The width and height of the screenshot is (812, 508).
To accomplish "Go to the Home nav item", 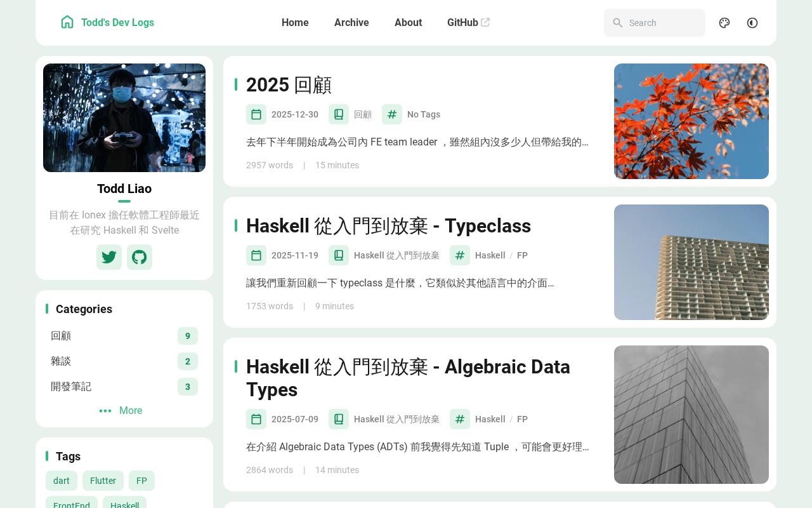I will coord(295,23).
